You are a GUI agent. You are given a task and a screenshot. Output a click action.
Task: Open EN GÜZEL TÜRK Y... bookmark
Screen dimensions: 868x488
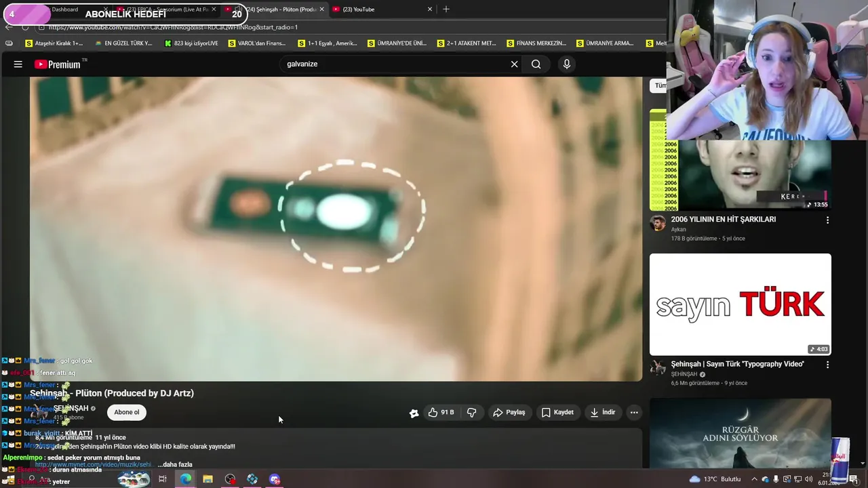(x=123, y=43)
